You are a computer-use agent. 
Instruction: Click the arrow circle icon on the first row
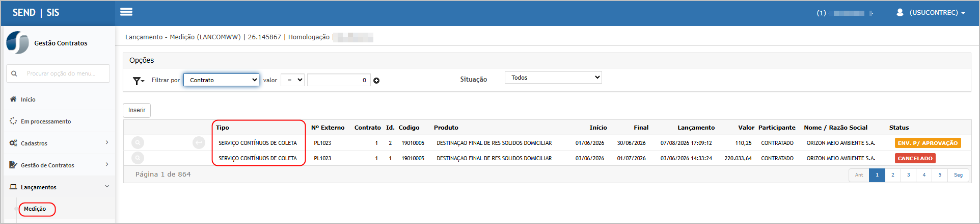point(199,143)
